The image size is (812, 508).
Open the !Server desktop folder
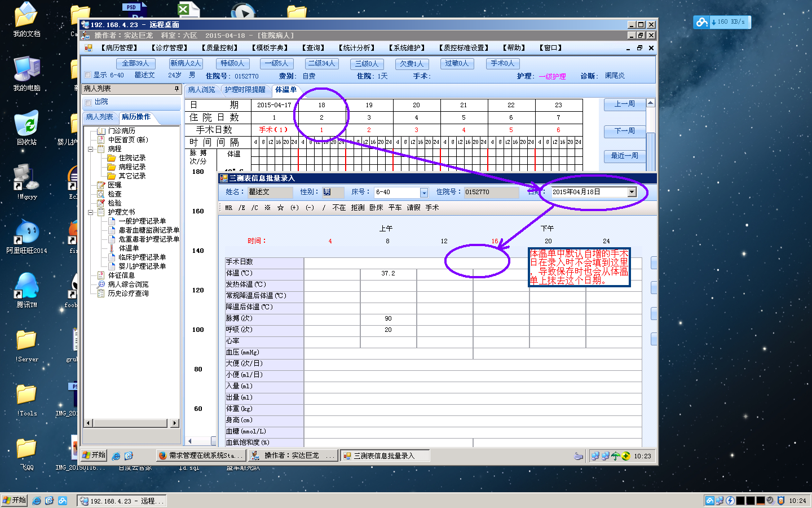27,345
